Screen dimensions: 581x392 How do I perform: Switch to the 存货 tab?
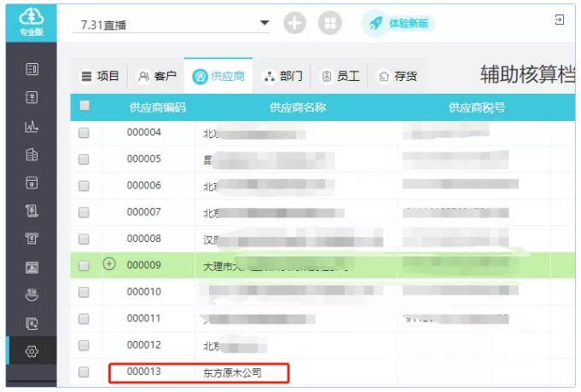pos(398,76)
